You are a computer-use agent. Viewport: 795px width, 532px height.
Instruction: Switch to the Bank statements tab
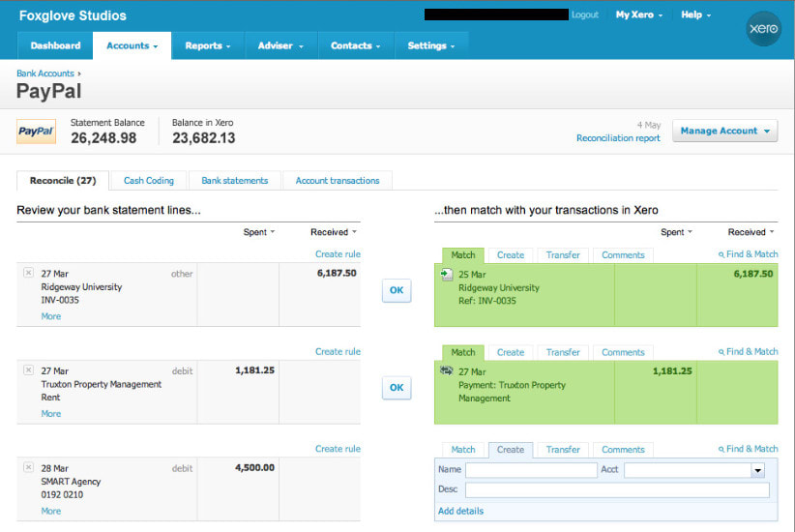click(235, 181)
